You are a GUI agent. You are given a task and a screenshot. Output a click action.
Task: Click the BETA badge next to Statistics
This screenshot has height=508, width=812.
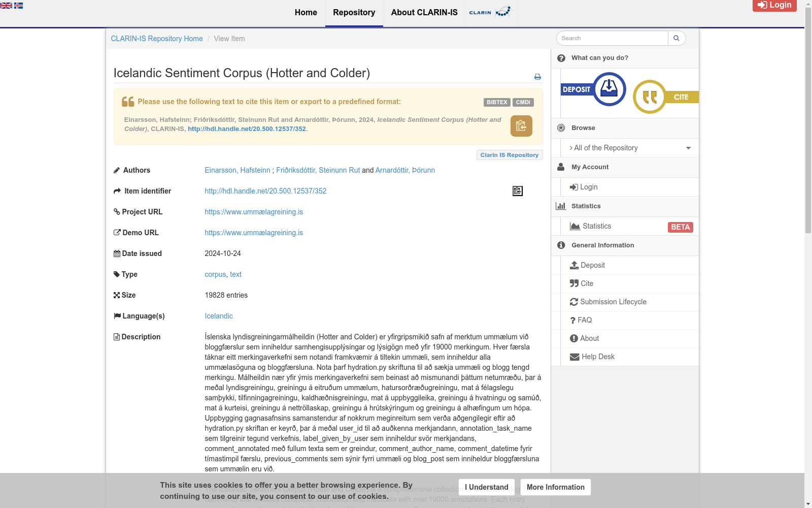click(681, 227)
